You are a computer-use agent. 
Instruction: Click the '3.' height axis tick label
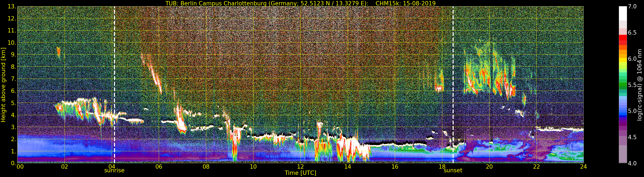13,127
